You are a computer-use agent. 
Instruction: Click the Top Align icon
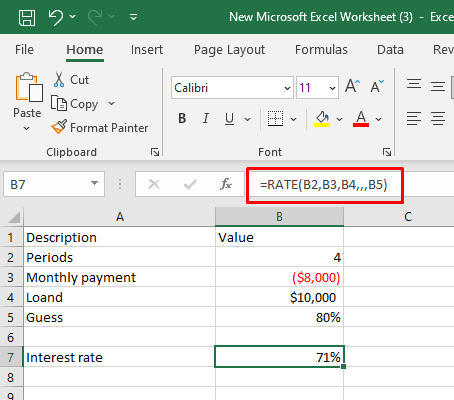pyautogui.click(x=414, y=84)
